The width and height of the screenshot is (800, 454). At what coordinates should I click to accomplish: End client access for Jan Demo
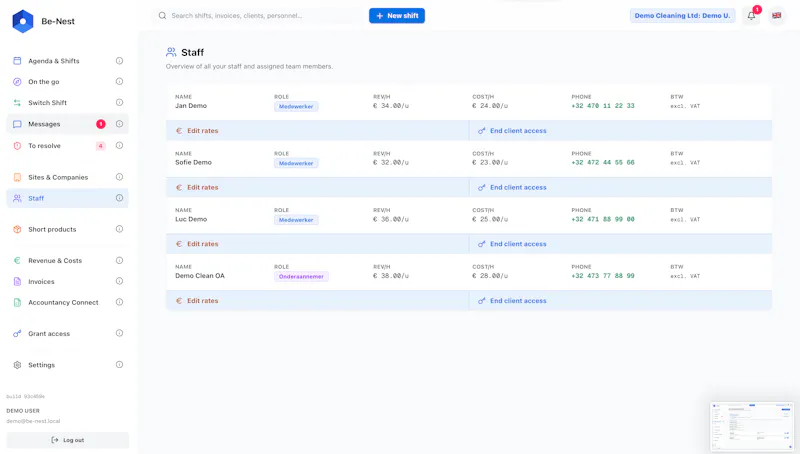[512, 131]
